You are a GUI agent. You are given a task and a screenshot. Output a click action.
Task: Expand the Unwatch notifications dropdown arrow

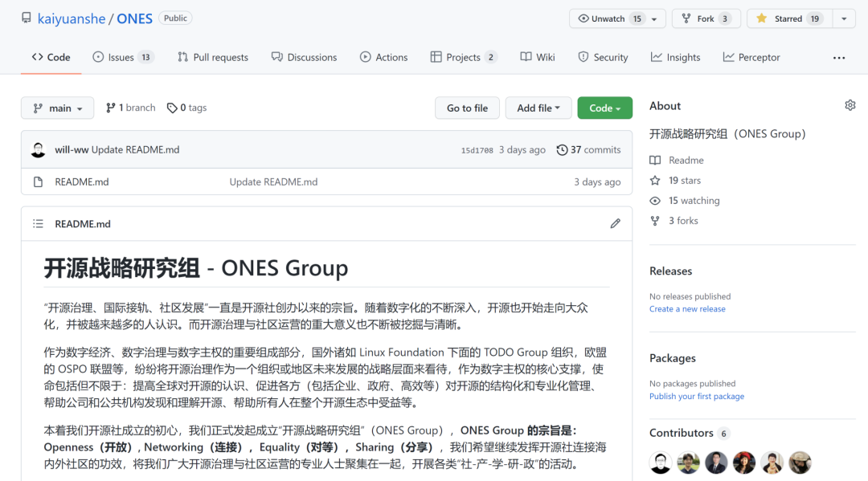point(654,18)
